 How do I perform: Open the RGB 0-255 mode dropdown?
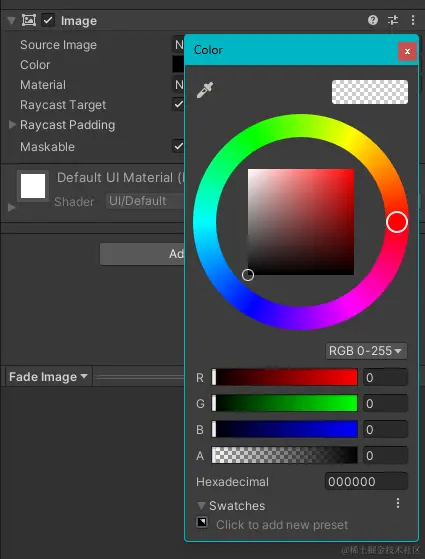pos(366,351)
